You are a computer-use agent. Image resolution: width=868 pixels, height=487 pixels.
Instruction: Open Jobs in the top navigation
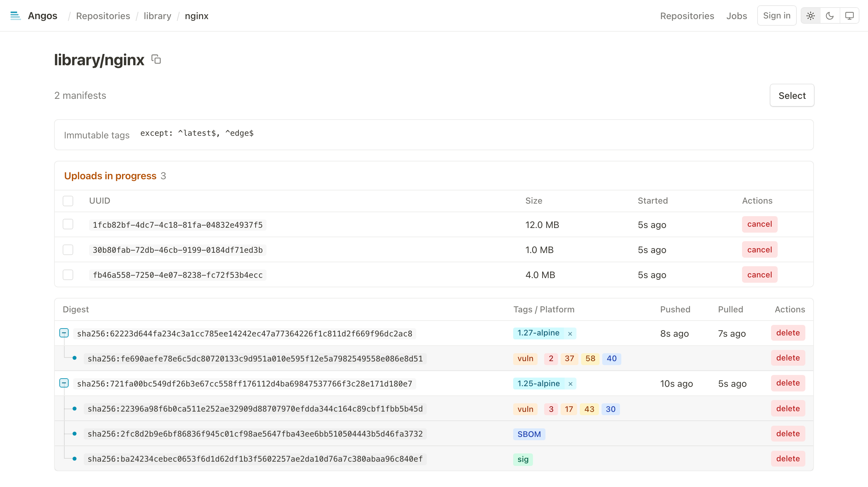point(737,16)
